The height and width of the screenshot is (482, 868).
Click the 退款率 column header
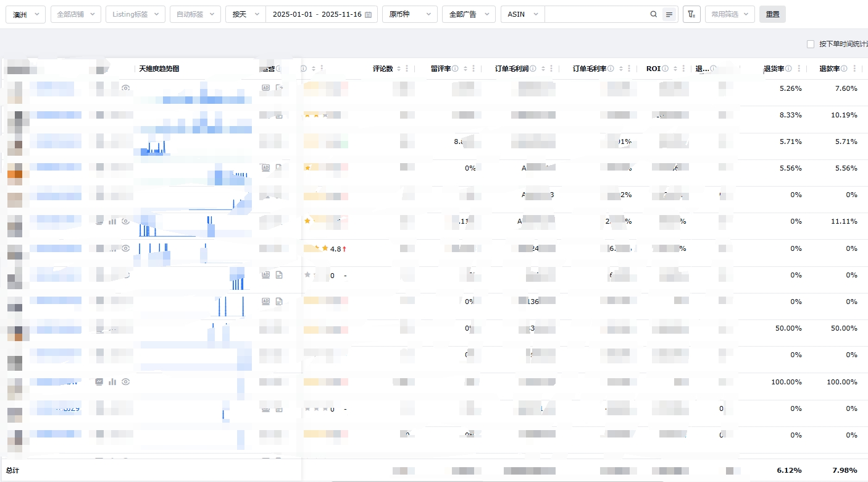pyautogui.click(x=829, y=69)
